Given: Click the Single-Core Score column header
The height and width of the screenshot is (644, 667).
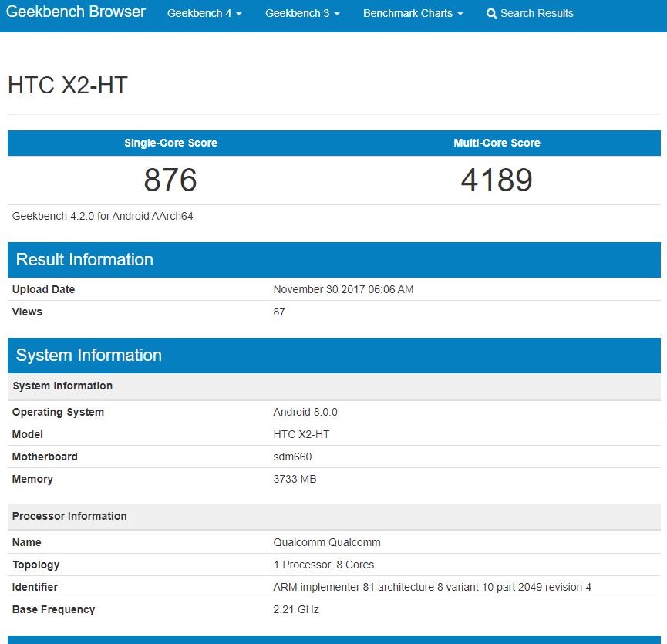Looking at the screenshot, I should [x=170, y=143].
